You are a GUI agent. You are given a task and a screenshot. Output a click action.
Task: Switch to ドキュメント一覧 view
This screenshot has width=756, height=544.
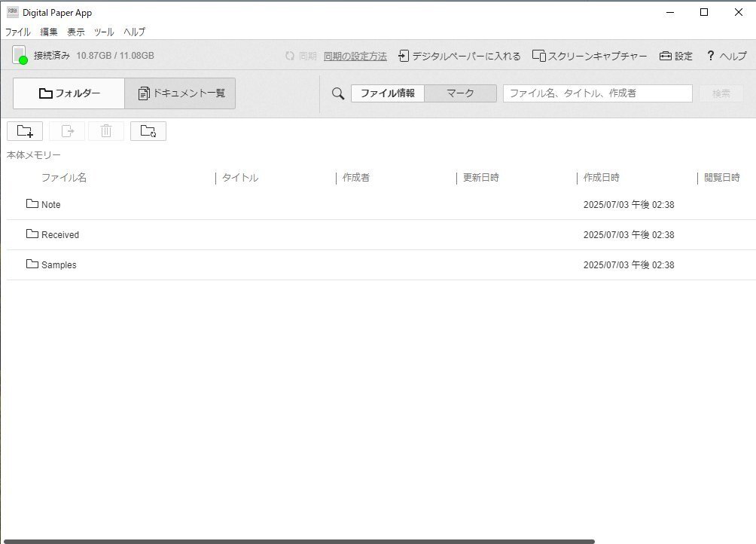click(x=181, y=93)
